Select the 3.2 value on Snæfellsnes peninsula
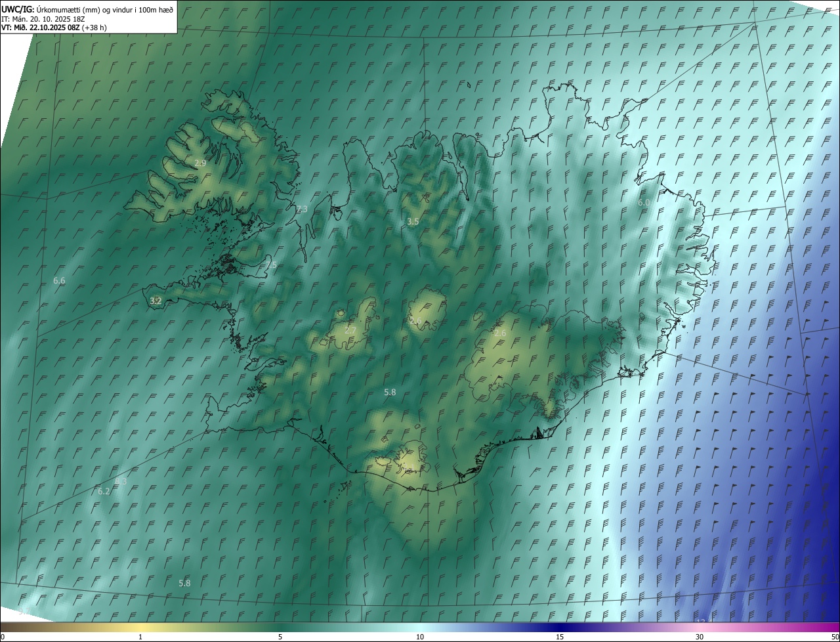The width and height of the screenshot is (840, 642). [x=156, y=301]
